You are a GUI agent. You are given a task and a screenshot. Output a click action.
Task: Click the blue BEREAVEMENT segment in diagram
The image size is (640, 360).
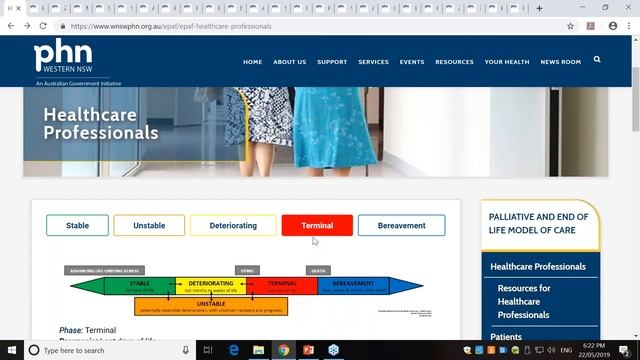coord(353,286)
